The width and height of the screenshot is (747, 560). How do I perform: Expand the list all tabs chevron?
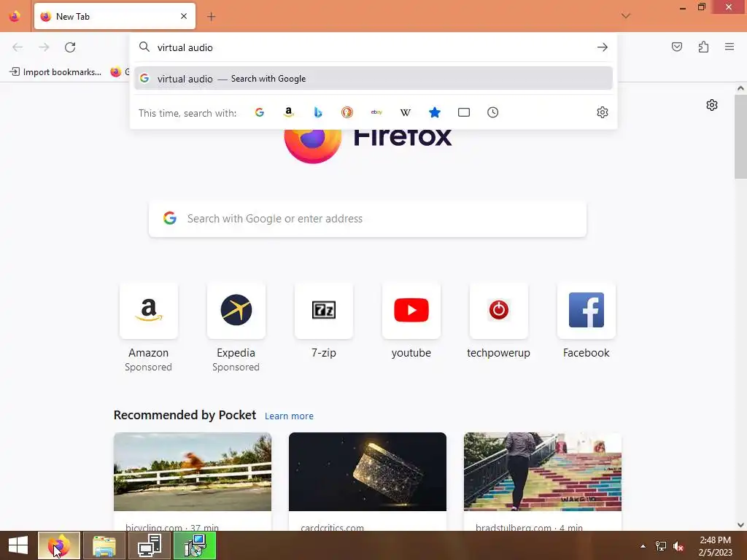coord(625,16)
